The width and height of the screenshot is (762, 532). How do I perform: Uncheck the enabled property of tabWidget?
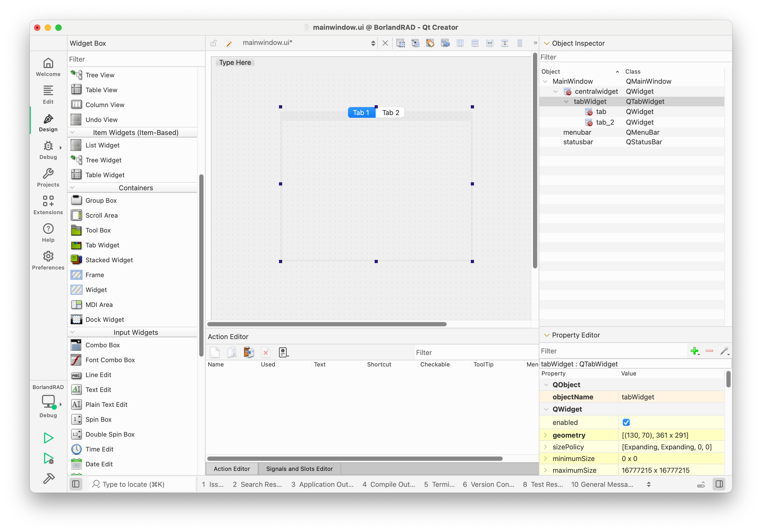[626, 422]
